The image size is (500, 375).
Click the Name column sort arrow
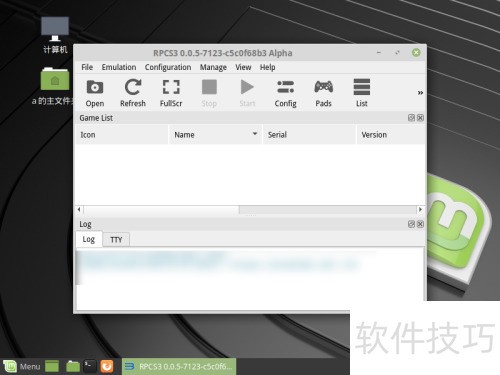255,134
